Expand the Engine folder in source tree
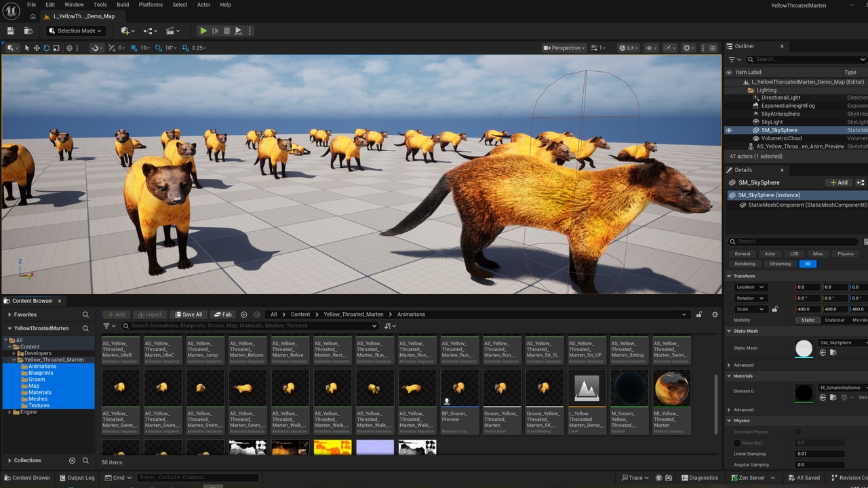The width and height of the screenshot is (868, 488). pos(9,412)
